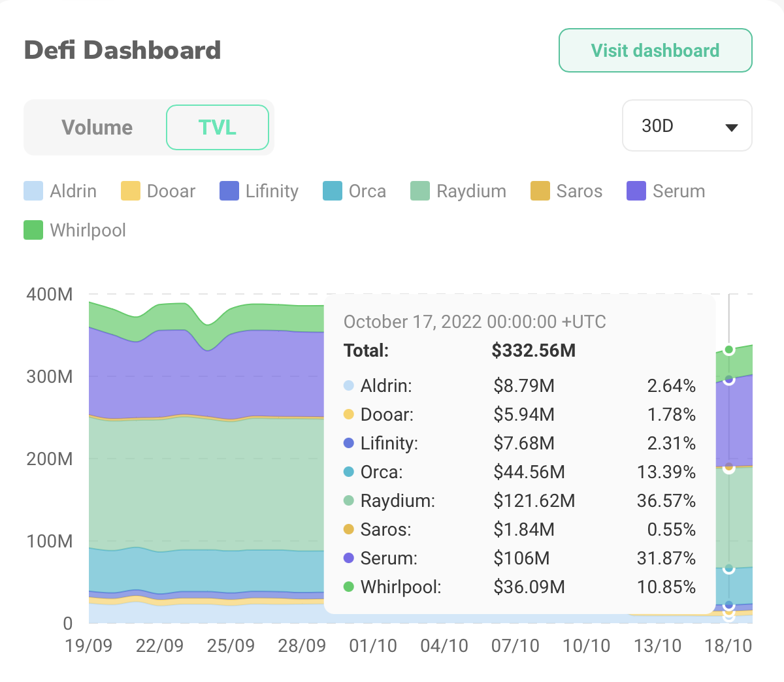Viewport: 784px width, 682px height.
Task: Select the TVL tab
Action: [x=218, y=127]
